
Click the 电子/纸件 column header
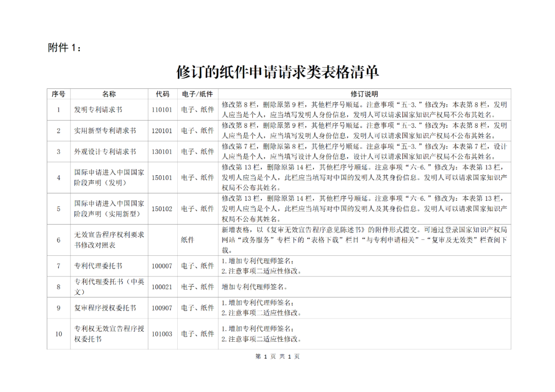pyautogui.click(x=197, y=94)
